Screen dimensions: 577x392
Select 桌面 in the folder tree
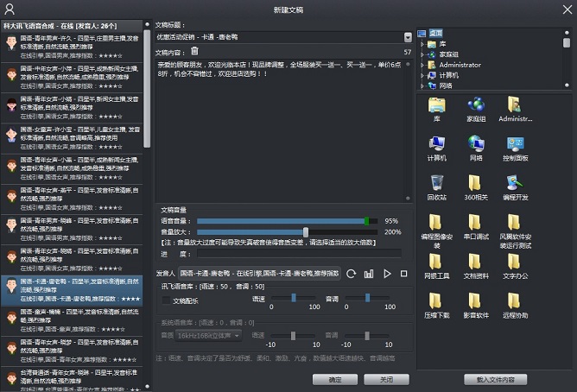point(435,33)
